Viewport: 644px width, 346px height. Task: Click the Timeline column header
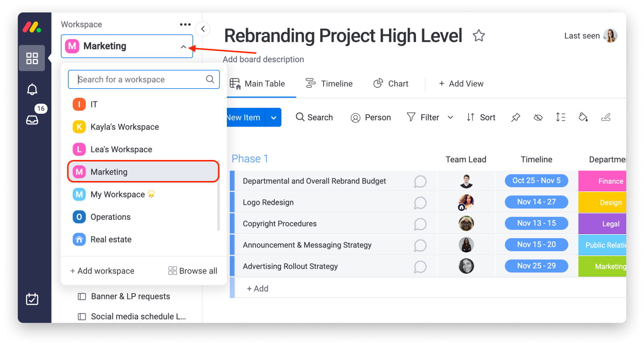[536, 160]
